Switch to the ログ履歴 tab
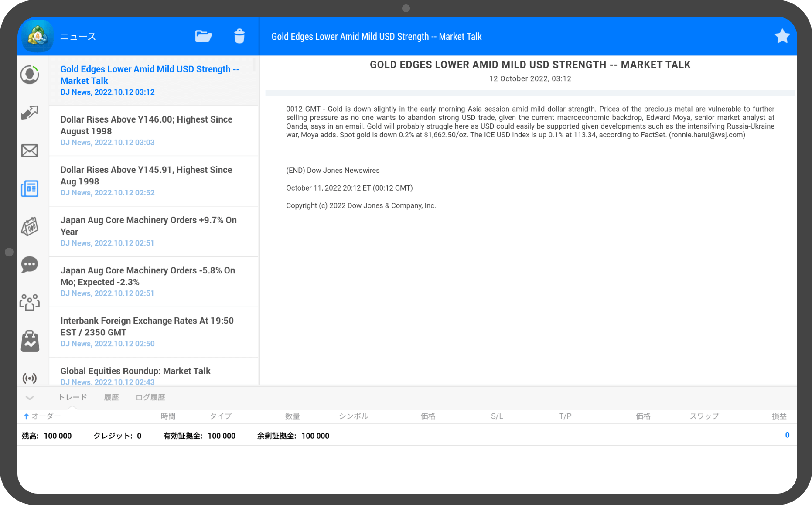Image resolution: width=812 pixels, height=505 pixels. 150,397
